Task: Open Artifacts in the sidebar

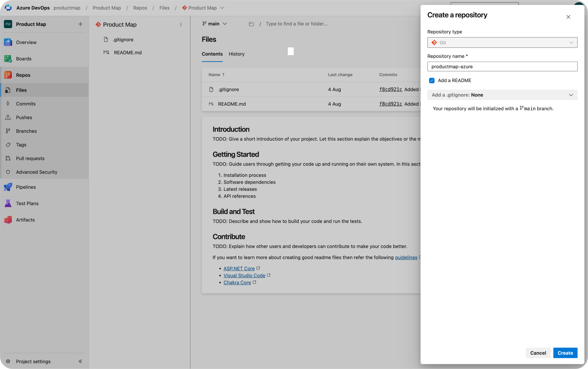Action: point(25,220)
